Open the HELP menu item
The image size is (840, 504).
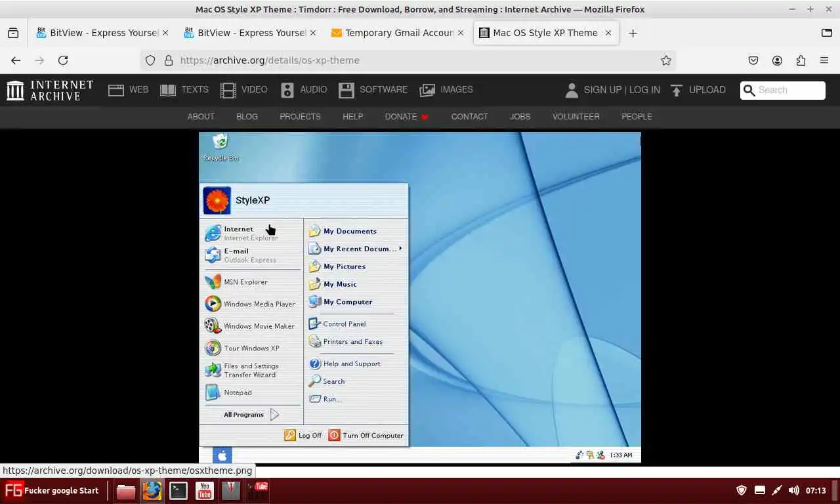352,117
